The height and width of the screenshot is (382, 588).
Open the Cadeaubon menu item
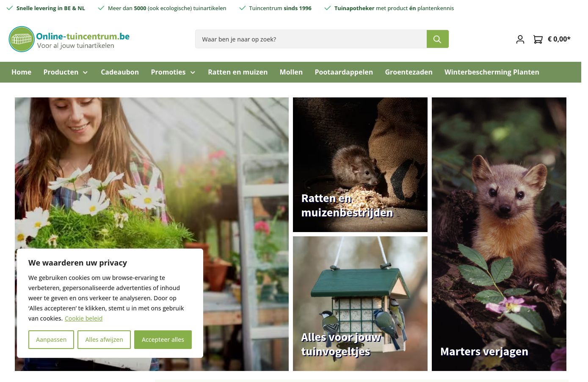click(120, 72)
